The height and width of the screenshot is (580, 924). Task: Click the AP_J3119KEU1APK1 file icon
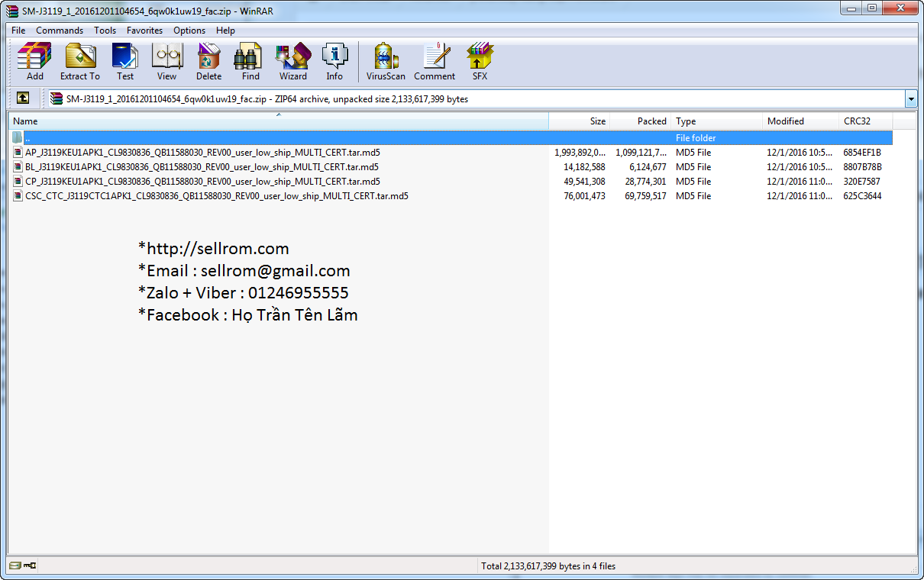[18, 153]
